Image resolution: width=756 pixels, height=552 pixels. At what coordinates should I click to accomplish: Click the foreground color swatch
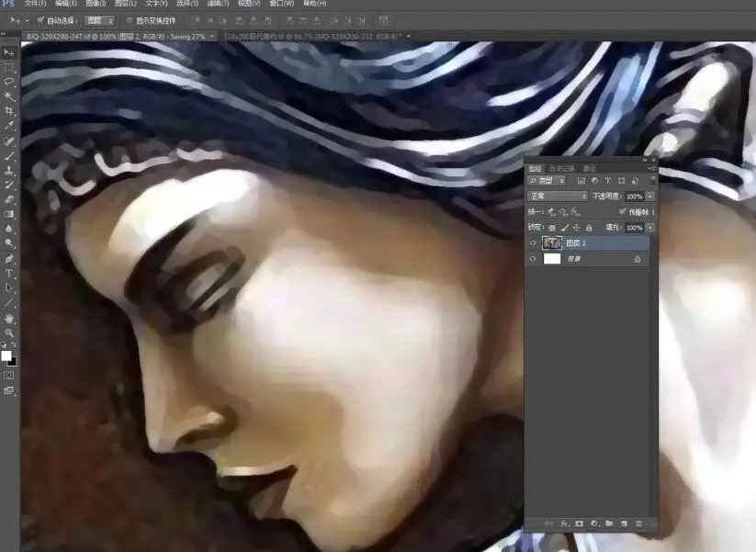click(6, 355)
